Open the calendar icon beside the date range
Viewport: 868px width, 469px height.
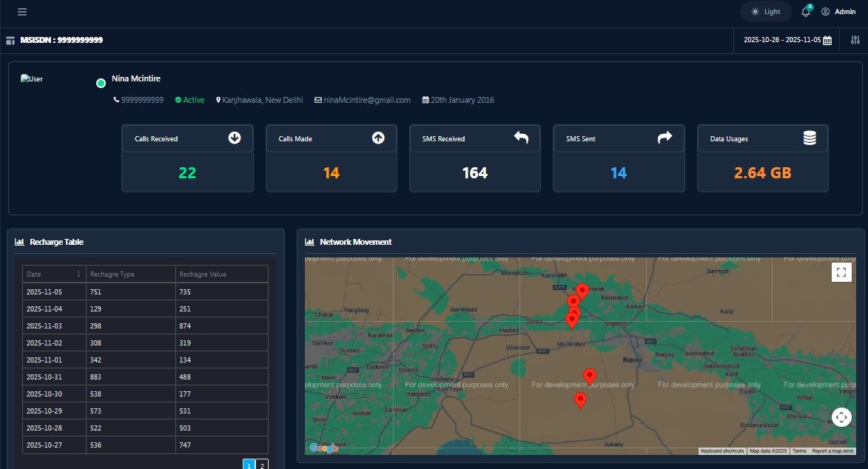tap(826, 40)
